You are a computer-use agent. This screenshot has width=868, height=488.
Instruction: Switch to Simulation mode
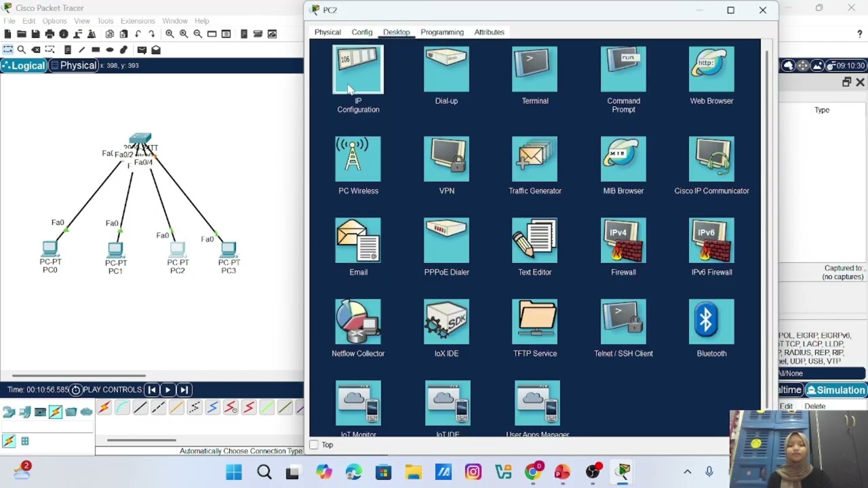coord(835,390)
